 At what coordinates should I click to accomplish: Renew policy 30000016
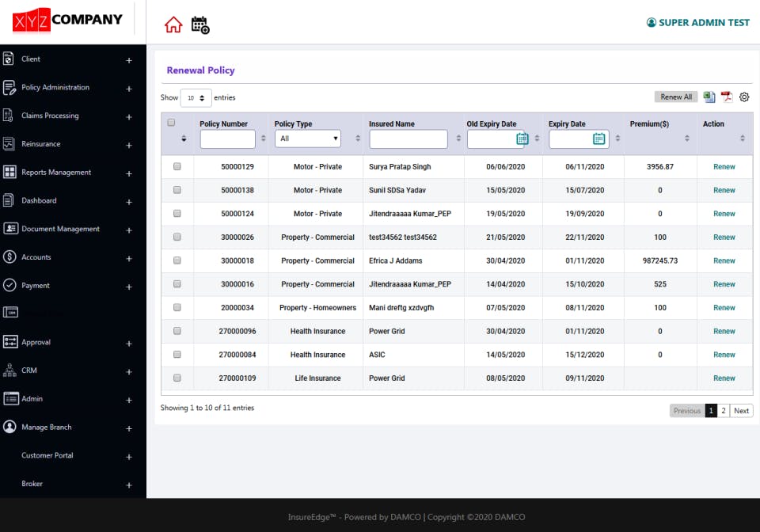pyautogui.click(x=724, y=284)
